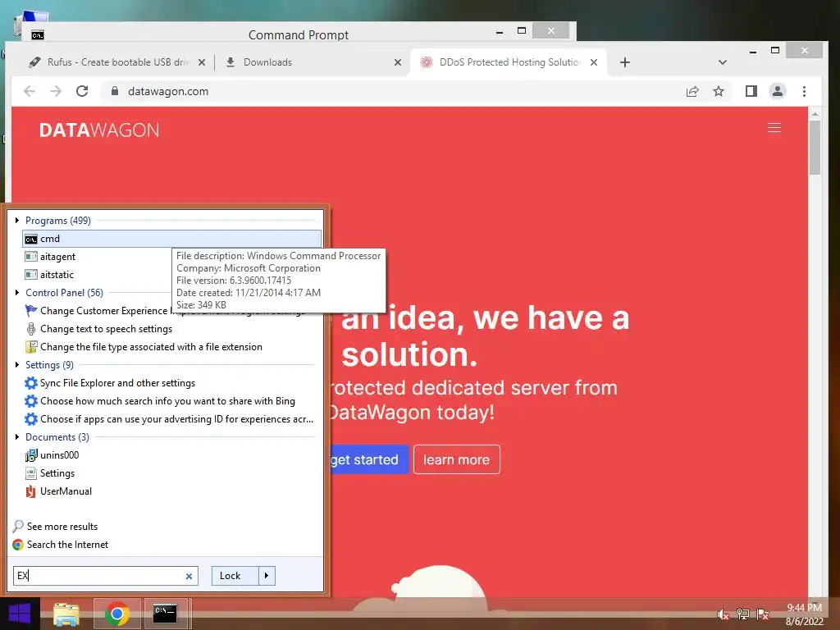Click the site lock icon
This screenshot has width=840, height=630.
coord(115,92)
